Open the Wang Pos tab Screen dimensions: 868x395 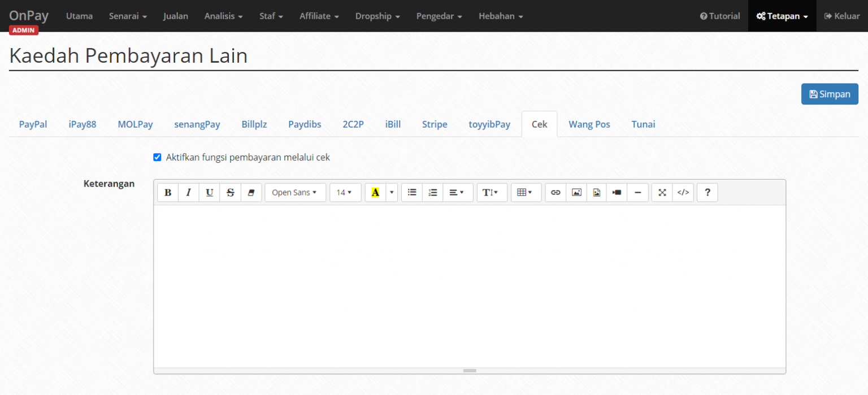coord(589,124)
